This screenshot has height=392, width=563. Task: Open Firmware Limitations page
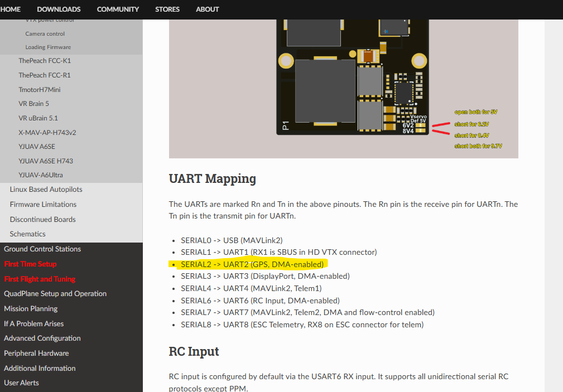click(43, 205)
